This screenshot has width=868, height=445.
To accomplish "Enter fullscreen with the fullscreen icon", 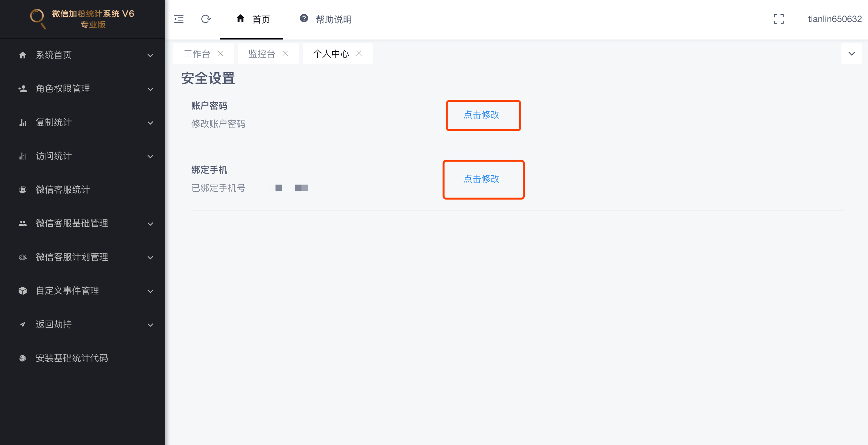I will coord(779,19).
